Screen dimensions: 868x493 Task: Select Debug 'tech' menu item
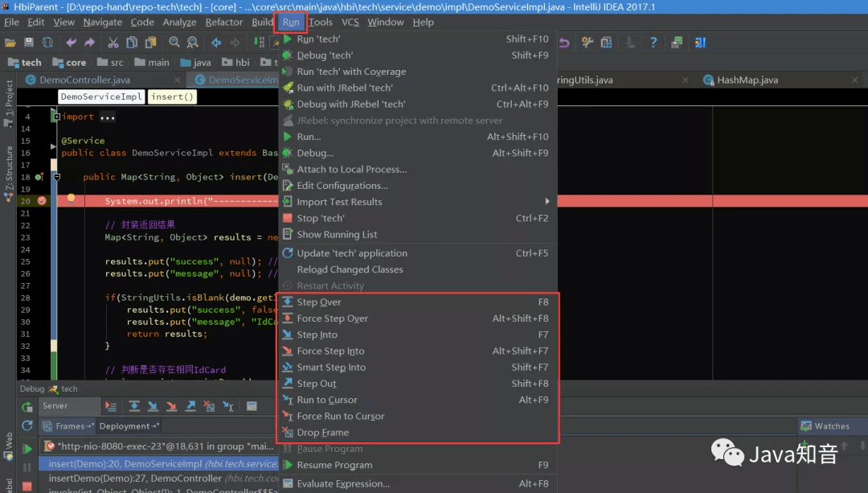(x=418, y=55)
